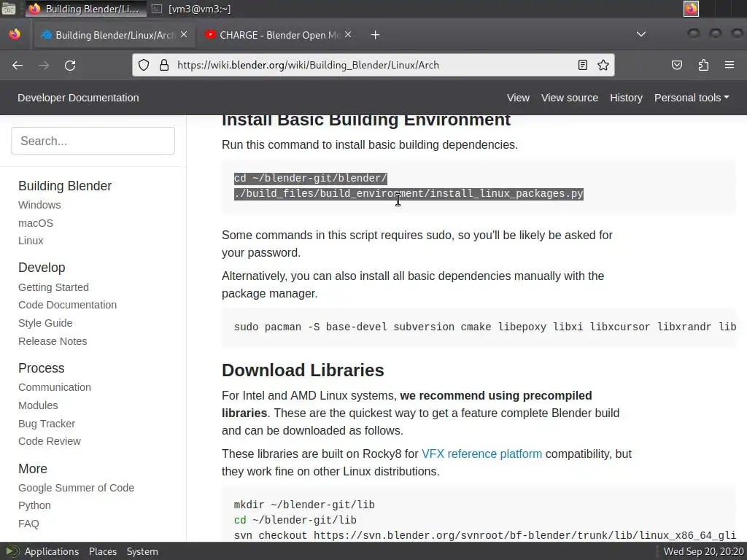Open the Style Guide link
This screenshot has height=560, width=747.
pyautogui.click(x=45, y=323)
